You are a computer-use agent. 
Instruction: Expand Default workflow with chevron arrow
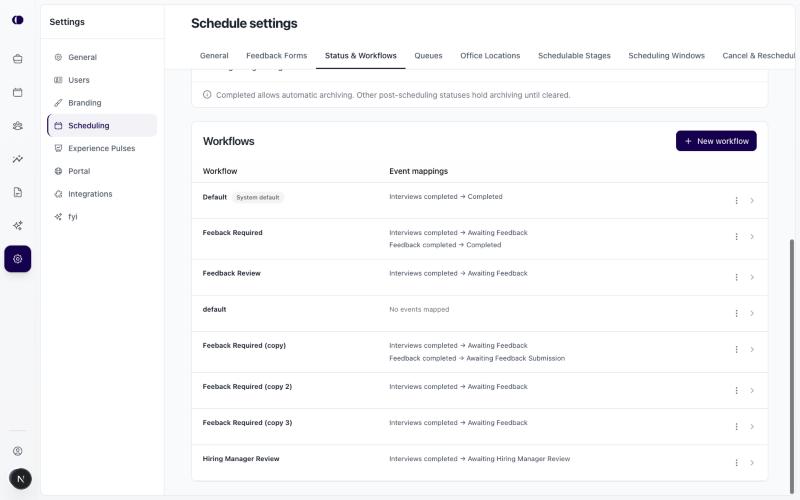752,201
